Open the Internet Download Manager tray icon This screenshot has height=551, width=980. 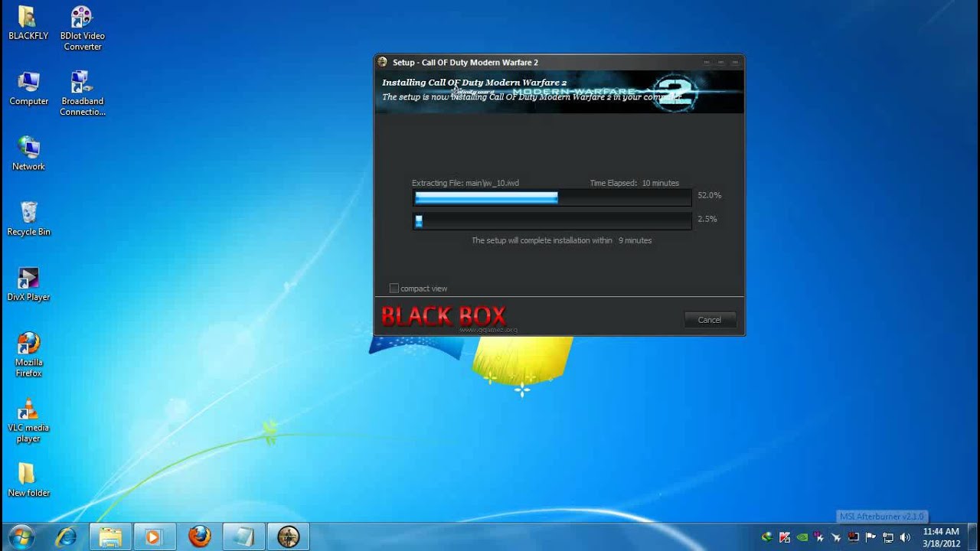coord(767,537)
